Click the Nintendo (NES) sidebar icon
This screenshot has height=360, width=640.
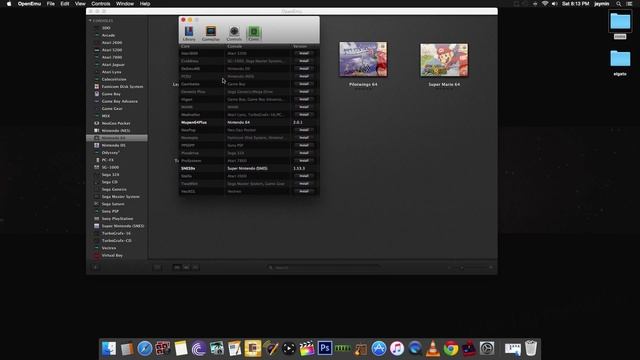tap(97, 131)
